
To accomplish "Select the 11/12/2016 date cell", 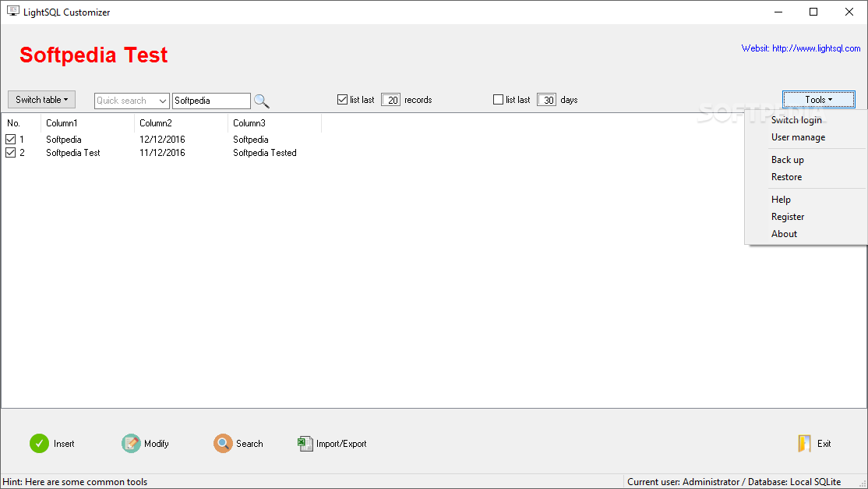I will 162,152.
